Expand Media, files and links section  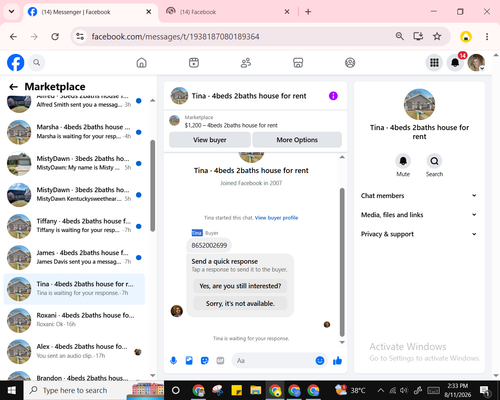point(419,215)
